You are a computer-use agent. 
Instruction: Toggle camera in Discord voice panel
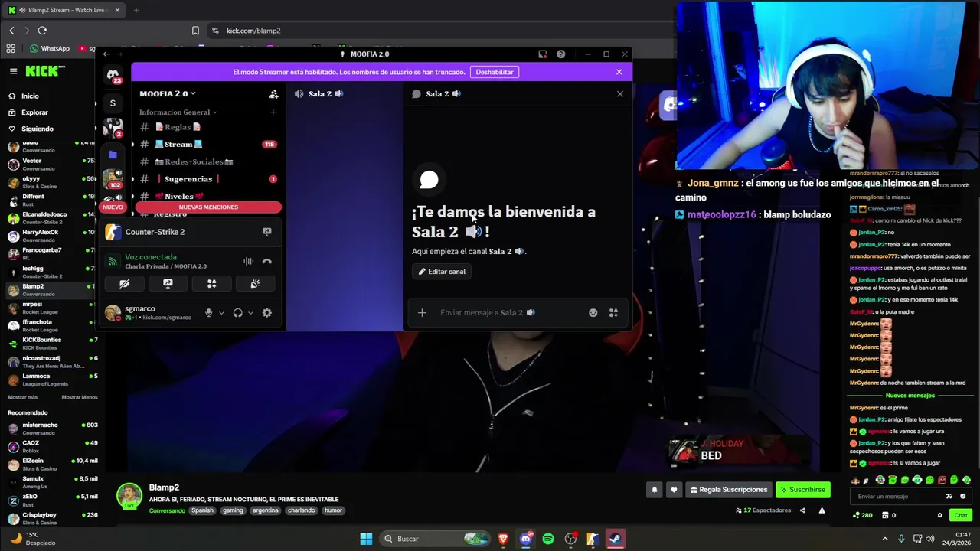[x=125, y=284]
